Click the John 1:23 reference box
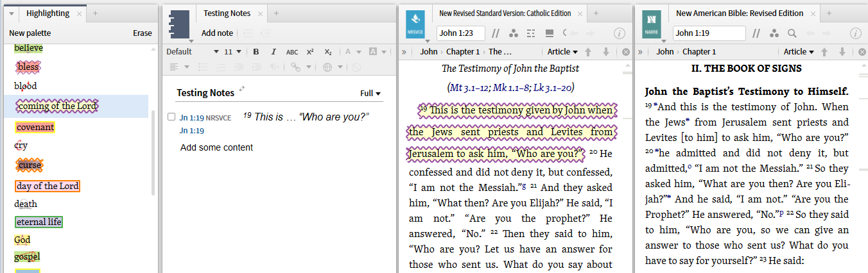 tap(460, 33)
